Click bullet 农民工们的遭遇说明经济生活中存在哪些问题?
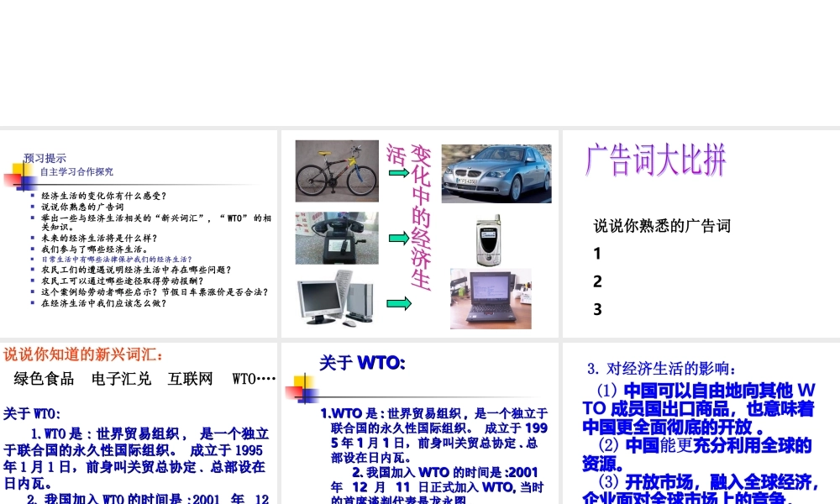 click(x=136, y=270)
